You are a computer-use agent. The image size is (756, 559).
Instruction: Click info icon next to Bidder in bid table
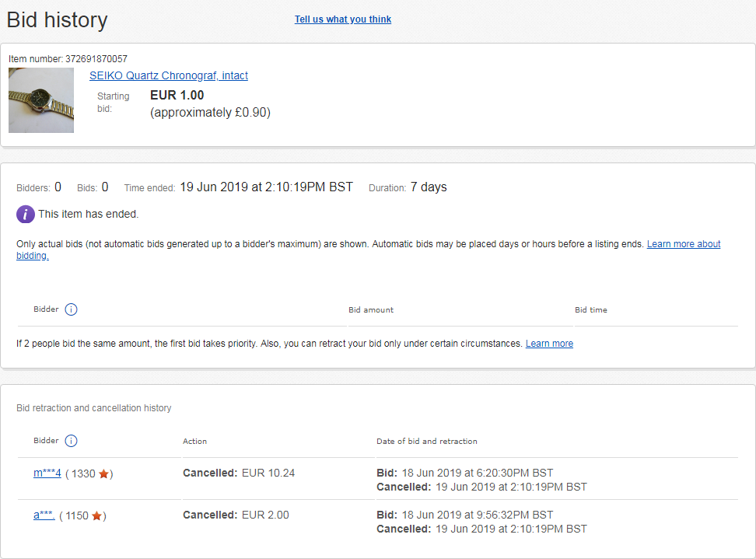click(71, 309)
